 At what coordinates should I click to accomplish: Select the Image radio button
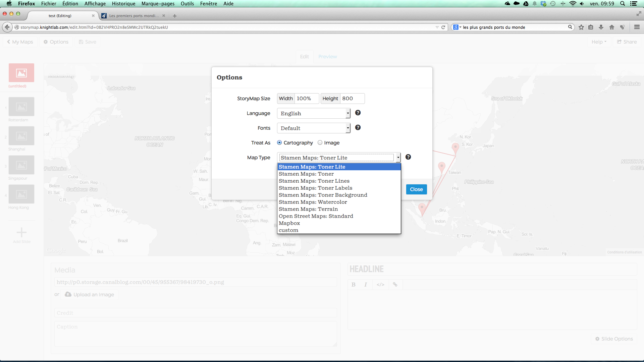coord(320,143)
